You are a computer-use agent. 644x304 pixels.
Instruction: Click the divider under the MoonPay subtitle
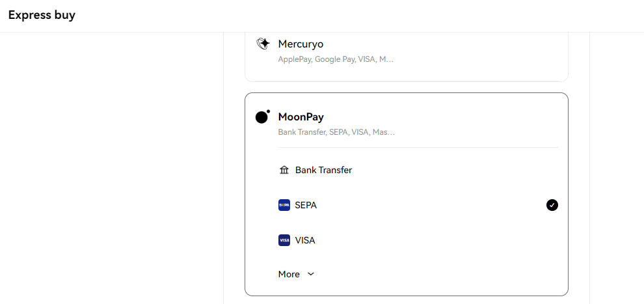click(x=418, y=147)
